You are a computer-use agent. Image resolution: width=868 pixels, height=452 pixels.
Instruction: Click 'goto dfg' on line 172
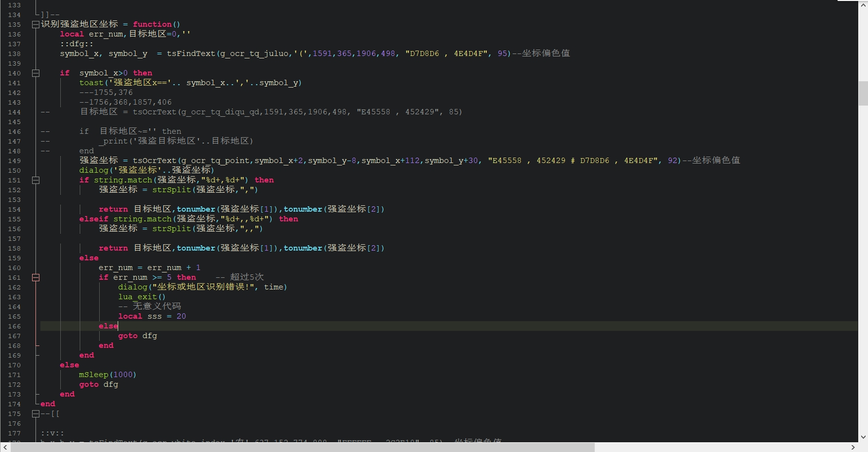pyautogui.click(x=99, y=384)
